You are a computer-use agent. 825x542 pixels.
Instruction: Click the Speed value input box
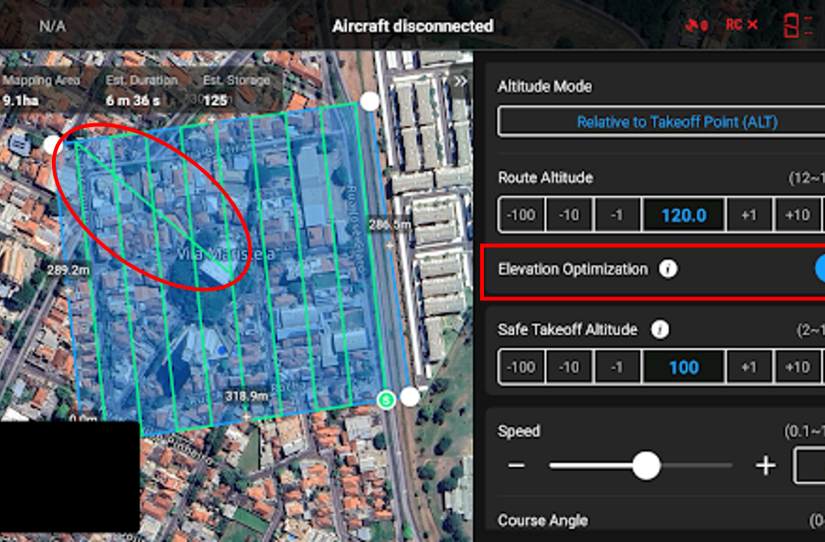point(809,465)
